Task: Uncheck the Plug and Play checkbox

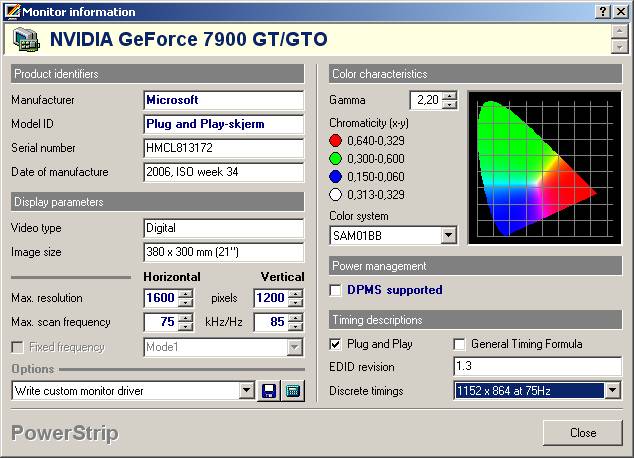Action: click(335, 344)
